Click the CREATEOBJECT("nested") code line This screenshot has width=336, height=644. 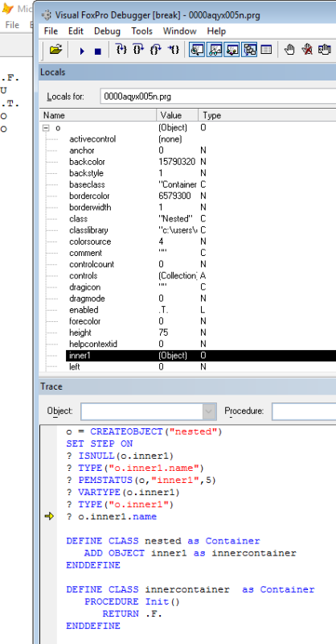point(144,432)
